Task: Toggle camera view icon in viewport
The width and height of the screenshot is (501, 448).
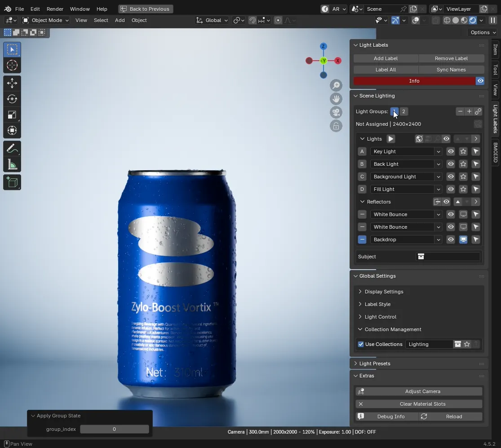Action: coord(336,112)
